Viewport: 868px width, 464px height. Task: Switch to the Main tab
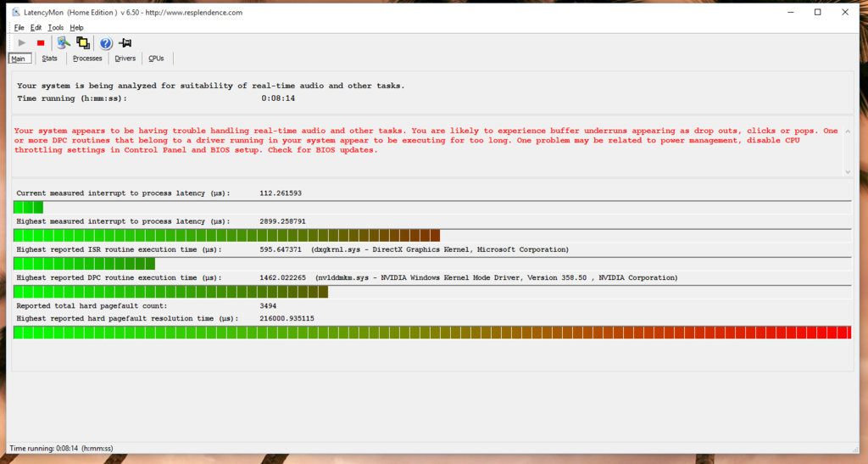pos(19,59)
